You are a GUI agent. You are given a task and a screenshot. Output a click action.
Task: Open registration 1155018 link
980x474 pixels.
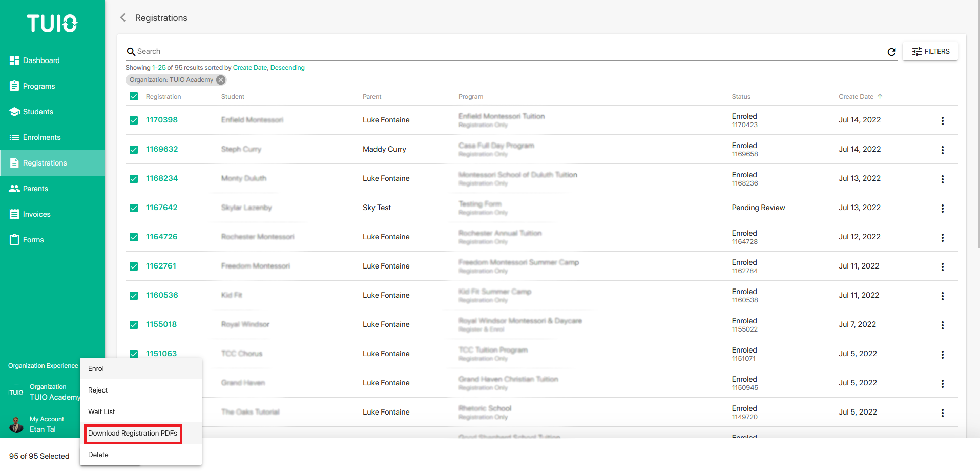coord(161,324)
